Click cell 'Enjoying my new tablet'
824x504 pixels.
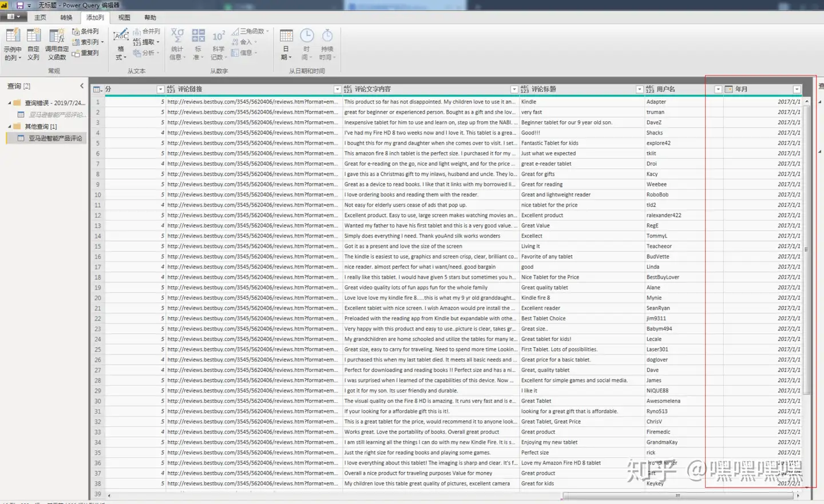[x=581, y=442]
